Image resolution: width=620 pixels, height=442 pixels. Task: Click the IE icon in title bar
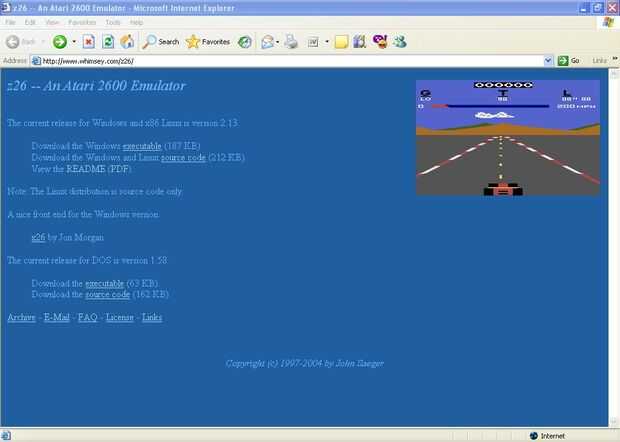click(x=6, y=7)
